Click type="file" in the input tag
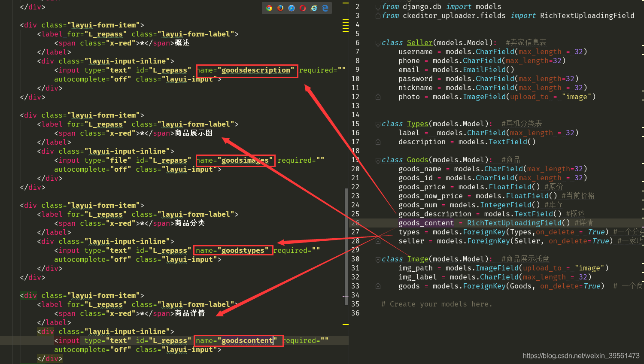 point(108,161)
